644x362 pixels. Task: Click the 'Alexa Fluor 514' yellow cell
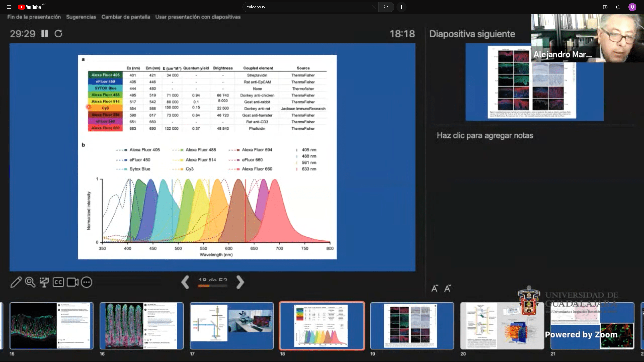105,101
